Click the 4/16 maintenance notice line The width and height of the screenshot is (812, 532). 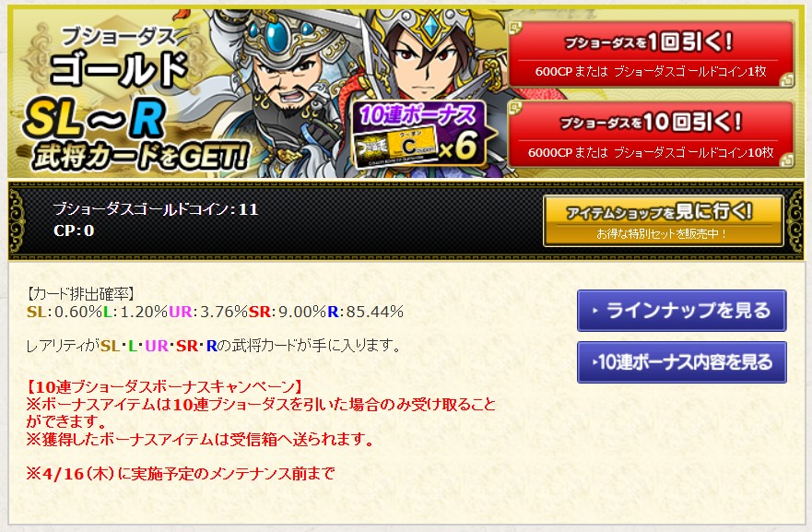[181, 473]
